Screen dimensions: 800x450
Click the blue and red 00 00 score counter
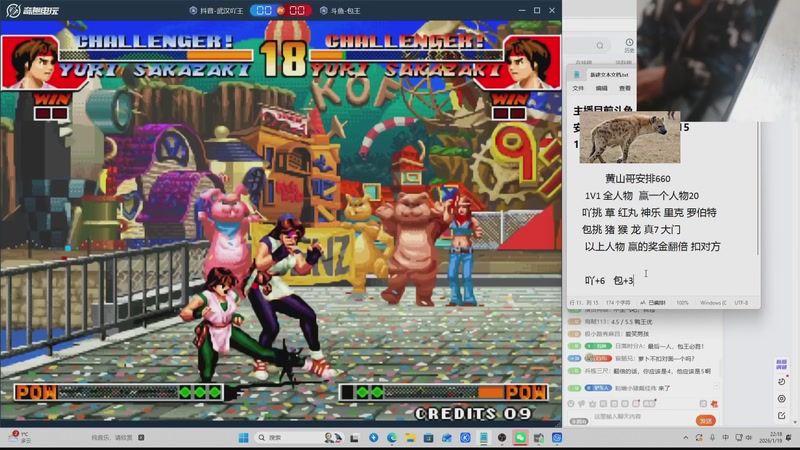click(281, 11)
